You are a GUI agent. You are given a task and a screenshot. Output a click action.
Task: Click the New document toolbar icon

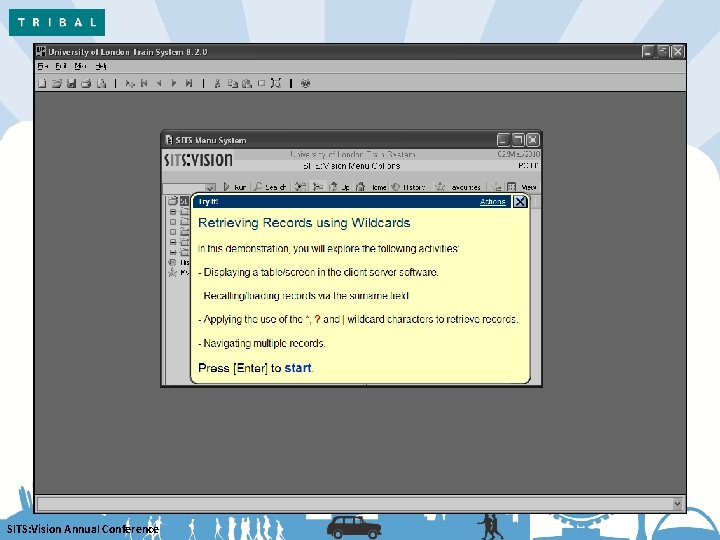point(42,83)
